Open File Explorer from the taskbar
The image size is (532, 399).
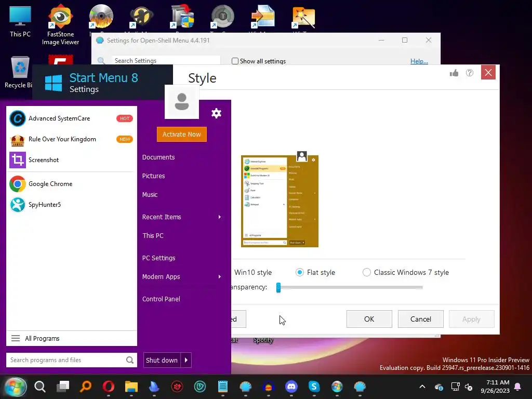point(131,387)
